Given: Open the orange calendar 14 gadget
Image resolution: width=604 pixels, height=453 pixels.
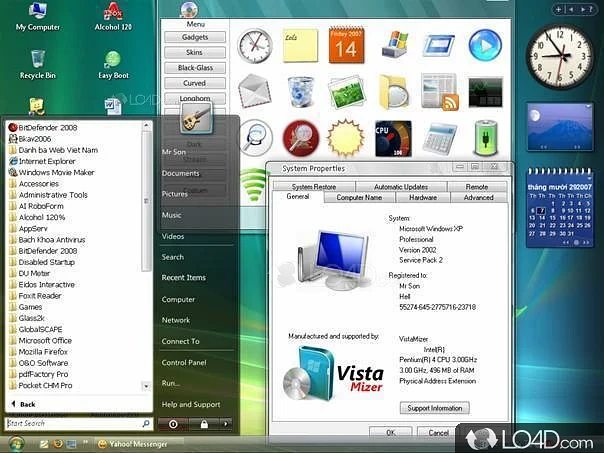Looking at the screenshot, I should tap(346, 45).
